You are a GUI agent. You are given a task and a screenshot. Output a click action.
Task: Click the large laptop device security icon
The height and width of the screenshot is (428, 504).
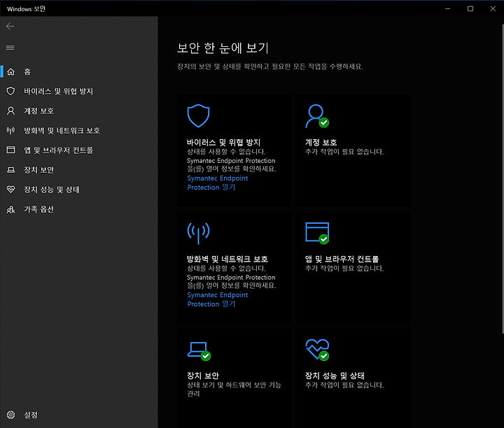pos(199,350)
